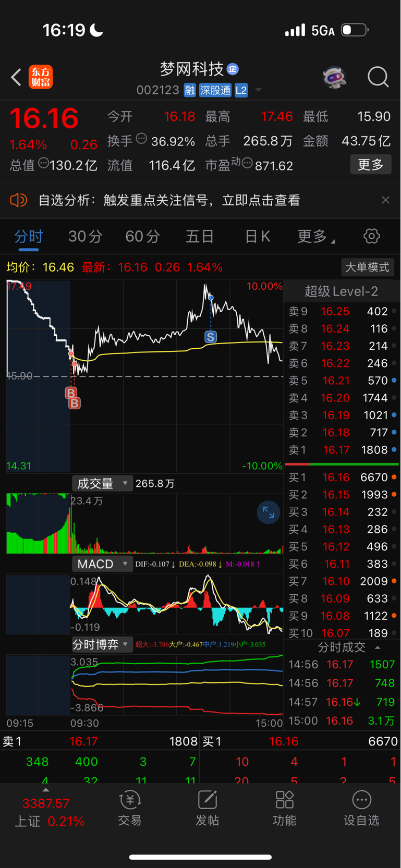The image size is (401, 868).
Task: Tap the buy-sell ratio bar
Action: 342,463
